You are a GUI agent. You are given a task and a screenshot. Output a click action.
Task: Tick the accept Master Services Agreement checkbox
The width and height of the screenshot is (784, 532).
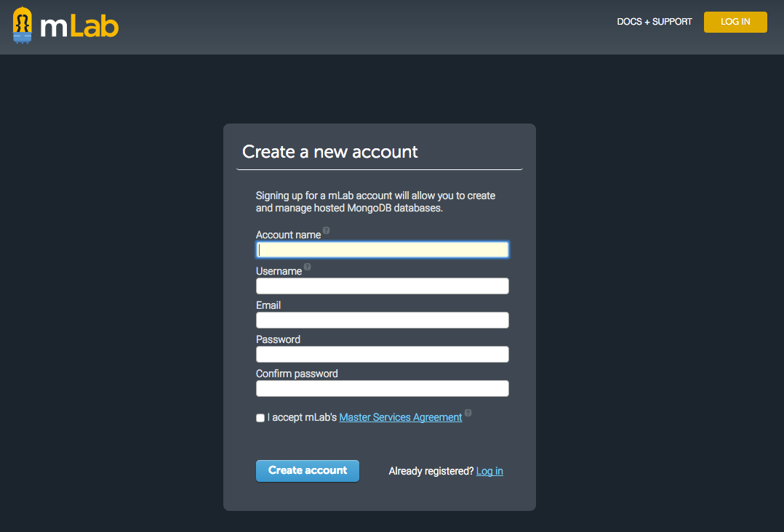(x=260, y=418)
